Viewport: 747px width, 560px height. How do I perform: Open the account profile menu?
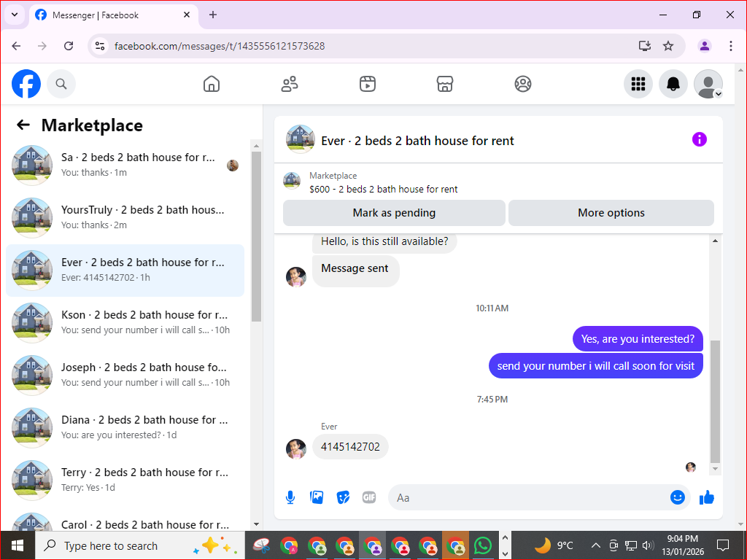708,84
